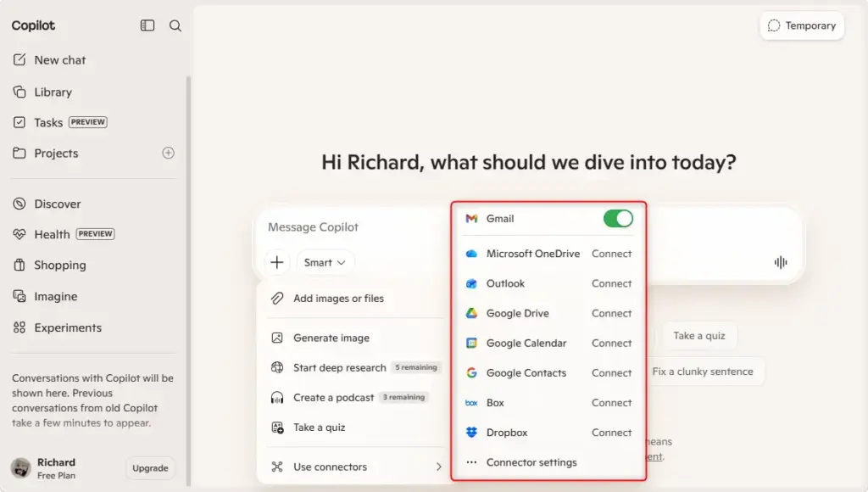Click the Tasks checkbox icon
The height and width of the screenshot is (492, 868).
pos(19,122)
